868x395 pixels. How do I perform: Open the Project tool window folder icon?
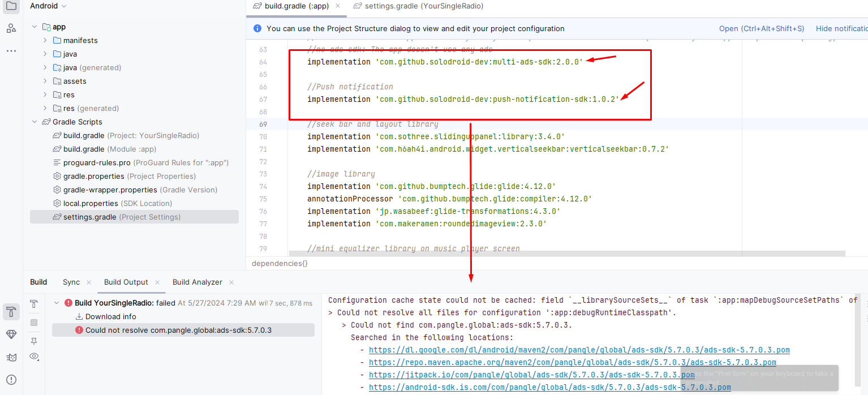(11, 6)
